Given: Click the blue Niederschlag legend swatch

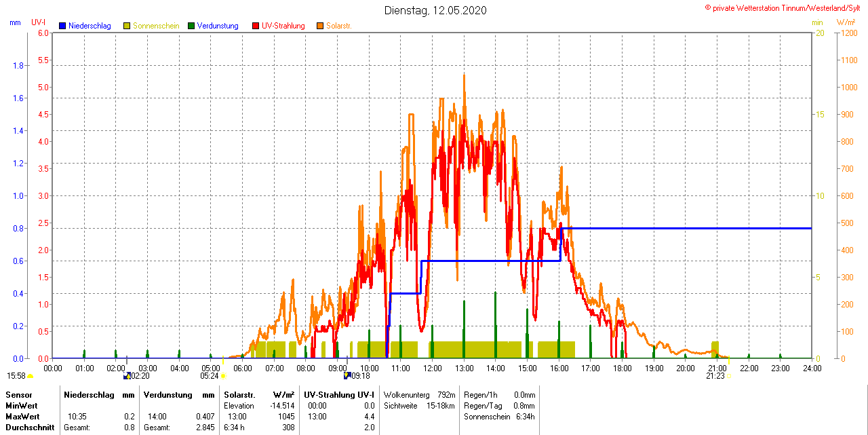Looking at the screenshot, I should click(x=63, y=26).
